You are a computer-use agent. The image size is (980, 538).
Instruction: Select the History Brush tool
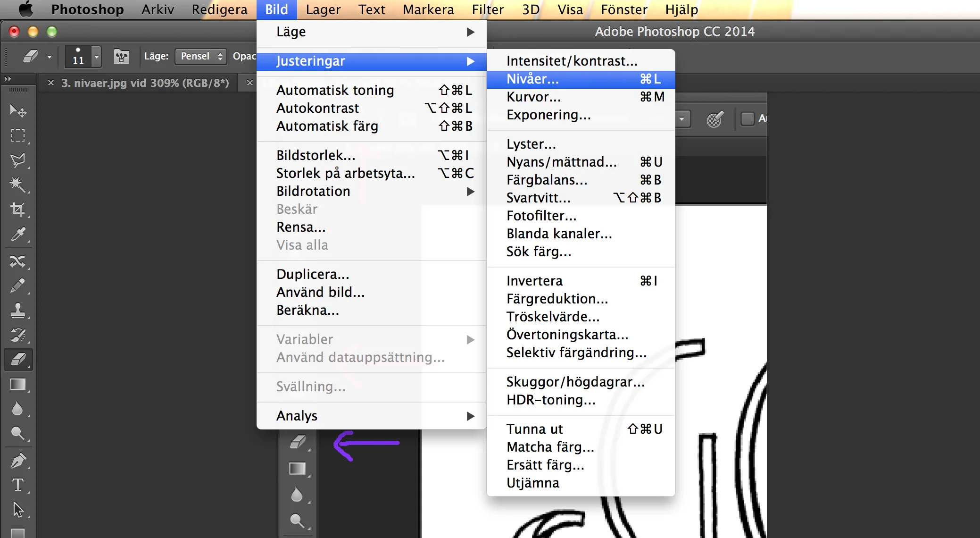[x=18, y=335]
